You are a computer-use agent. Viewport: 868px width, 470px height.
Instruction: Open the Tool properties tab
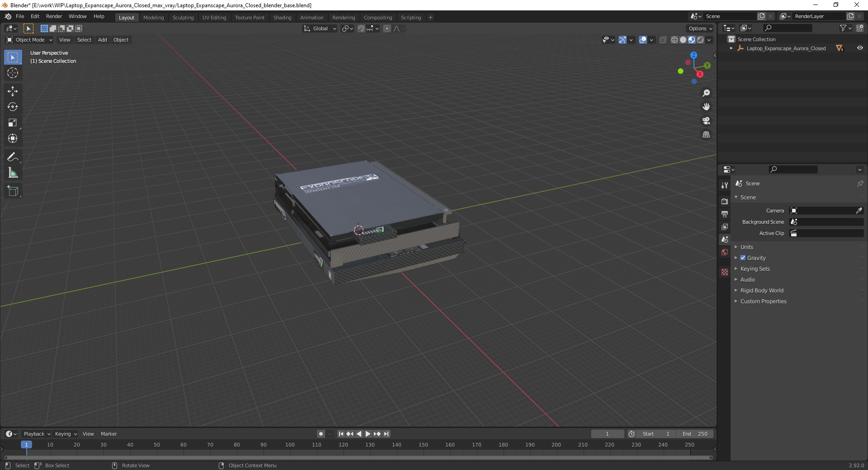click(x=725, y=185)
